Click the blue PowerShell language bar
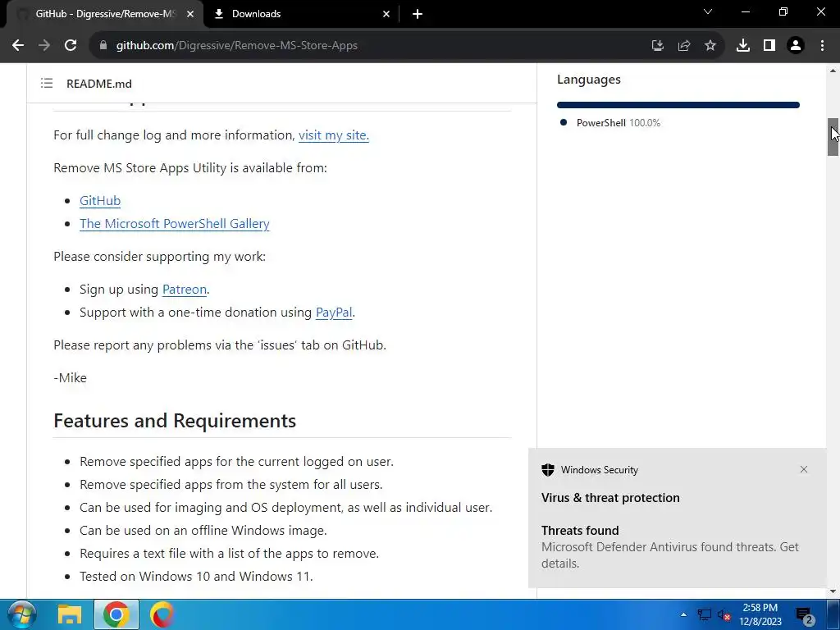This screenshot has width=840, height=630. (x=678, y=105)
